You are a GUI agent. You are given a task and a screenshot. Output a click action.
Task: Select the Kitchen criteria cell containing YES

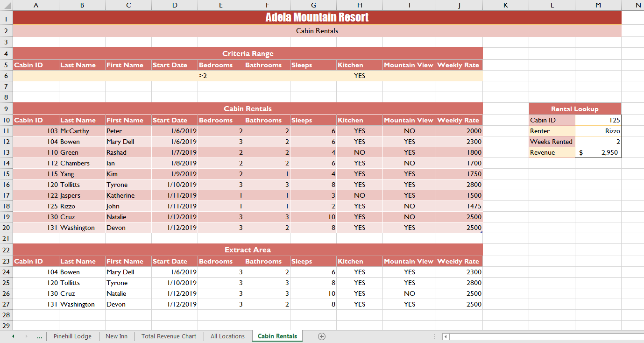359,76
